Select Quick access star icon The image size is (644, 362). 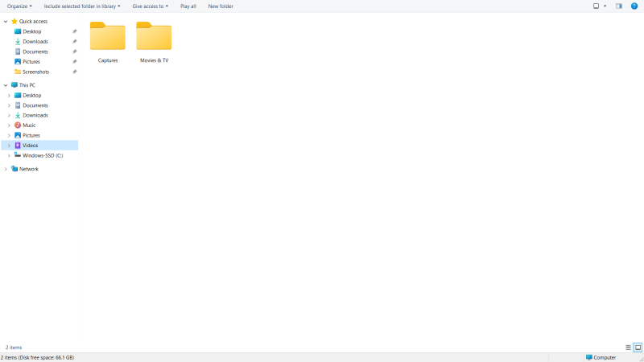click(x=14, y=22)
